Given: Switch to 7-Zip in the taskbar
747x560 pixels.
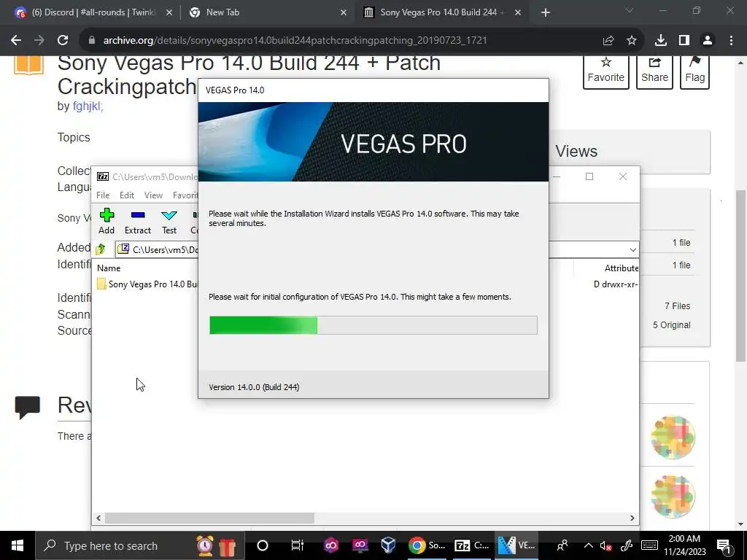Looking at the screenshot, I should (x=471, y=545).
